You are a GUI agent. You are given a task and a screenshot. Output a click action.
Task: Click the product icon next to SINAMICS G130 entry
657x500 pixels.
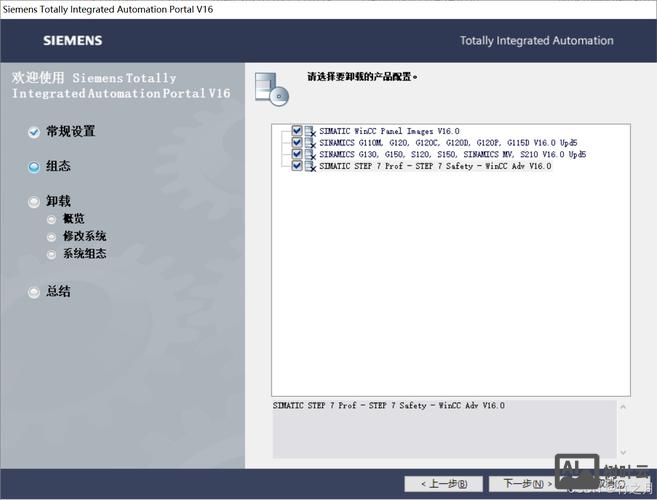pyautogui.click(x=310, y=155)
